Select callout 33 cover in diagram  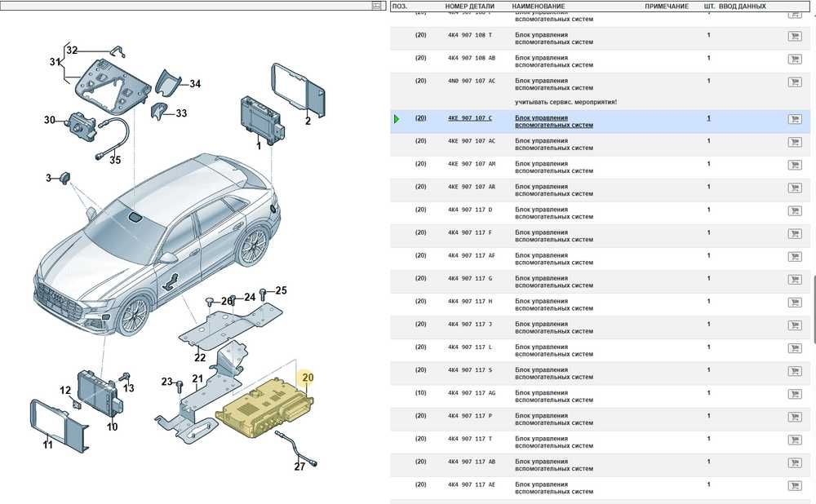point(181,113)
